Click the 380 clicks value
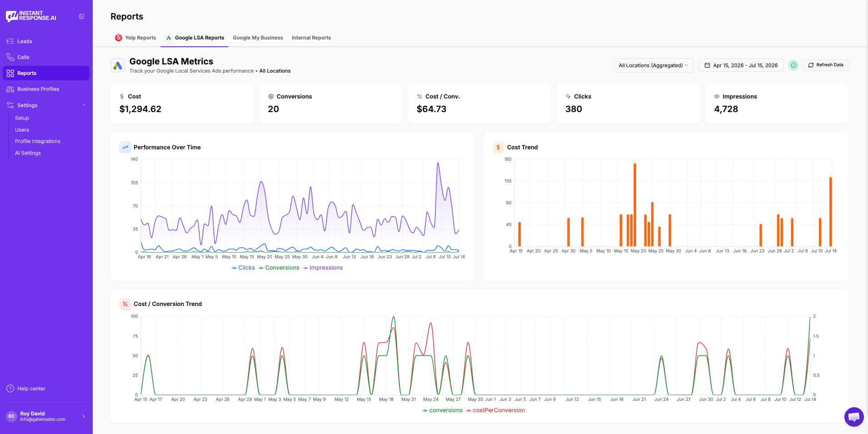The image size is (868, 434). click(x=574, y=109)
